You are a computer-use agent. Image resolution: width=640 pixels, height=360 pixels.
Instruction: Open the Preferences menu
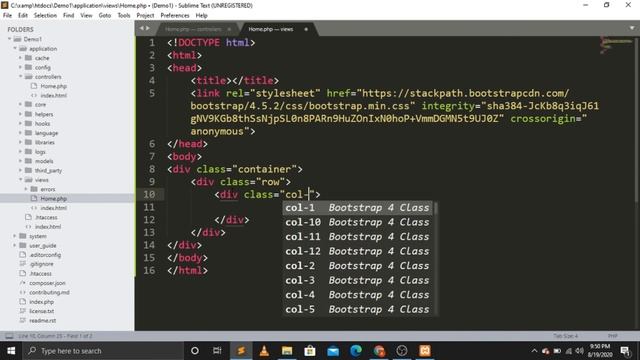[x=175, y=16]
